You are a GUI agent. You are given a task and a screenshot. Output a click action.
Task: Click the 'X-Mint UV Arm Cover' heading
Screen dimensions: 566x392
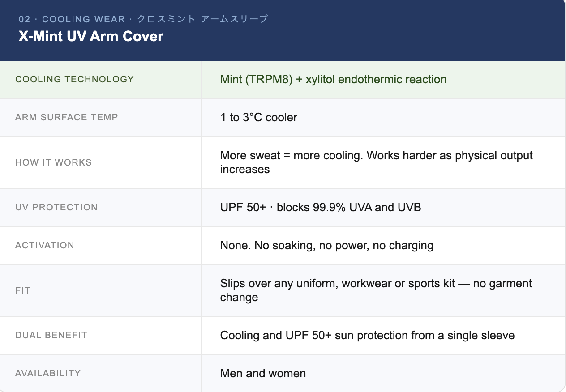(x=91, y=36)
